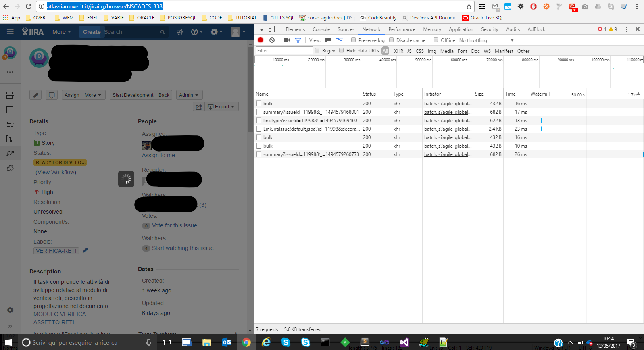Toggle the network filter funnel icon
The image size is (644, 350).
click(298, 40)
